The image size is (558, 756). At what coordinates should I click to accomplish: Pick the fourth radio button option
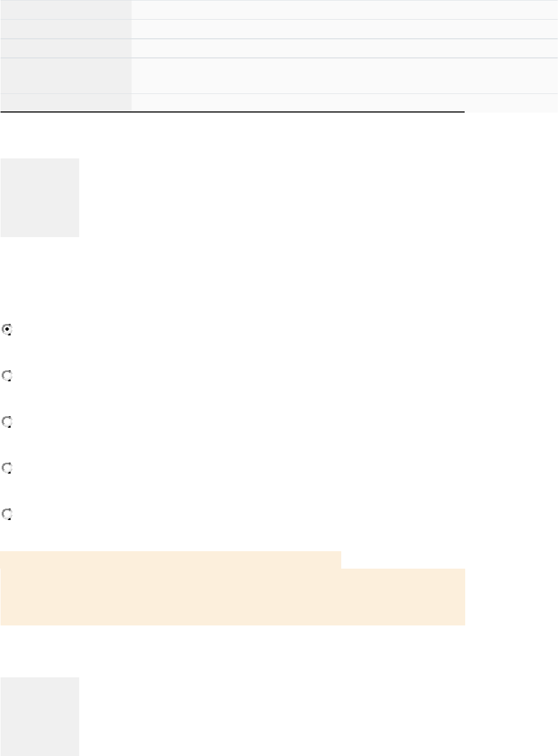[7, 468]
